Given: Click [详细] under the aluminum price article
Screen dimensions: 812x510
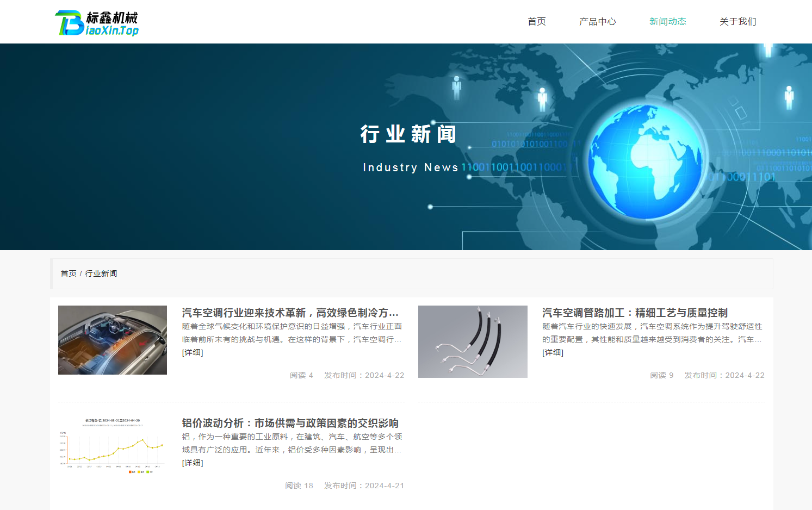Looking at the screenshot, I should pos(193,463).
